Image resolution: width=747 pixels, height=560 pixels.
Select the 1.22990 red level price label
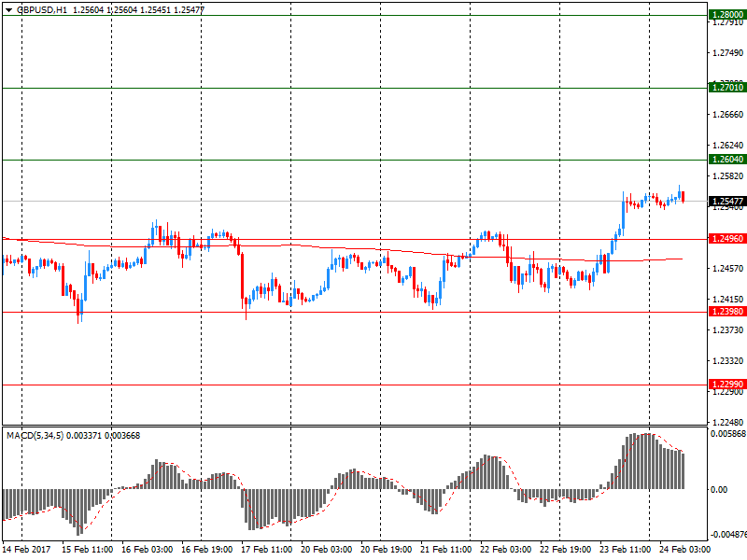(727, 385)
